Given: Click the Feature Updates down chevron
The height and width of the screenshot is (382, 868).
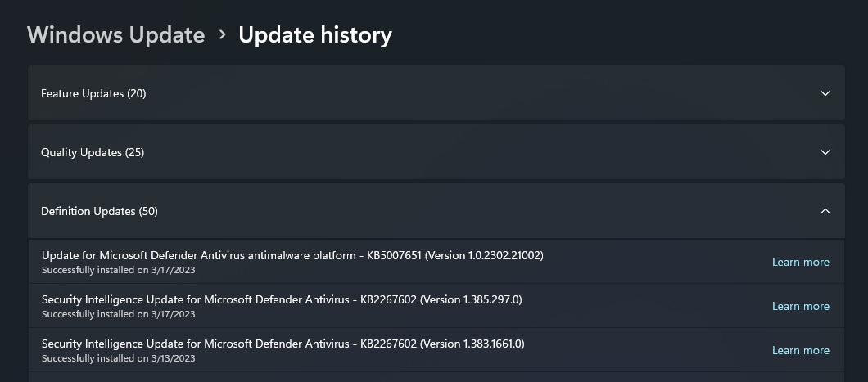Looking at the screenshot, I should pos(825,93).
